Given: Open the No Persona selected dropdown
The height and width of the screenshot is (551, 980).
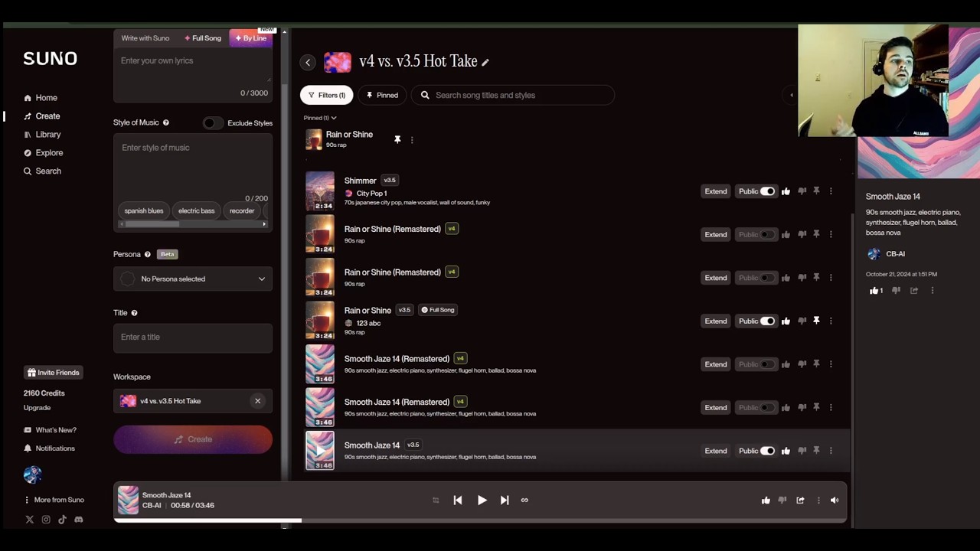Looking at the screenshot, I should (193, 279).
